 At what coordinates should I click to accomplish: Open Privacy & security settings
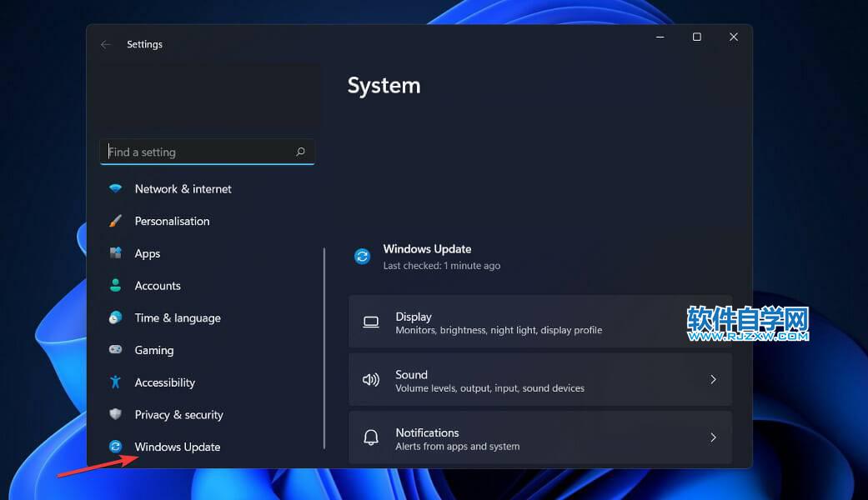point(178,415)
